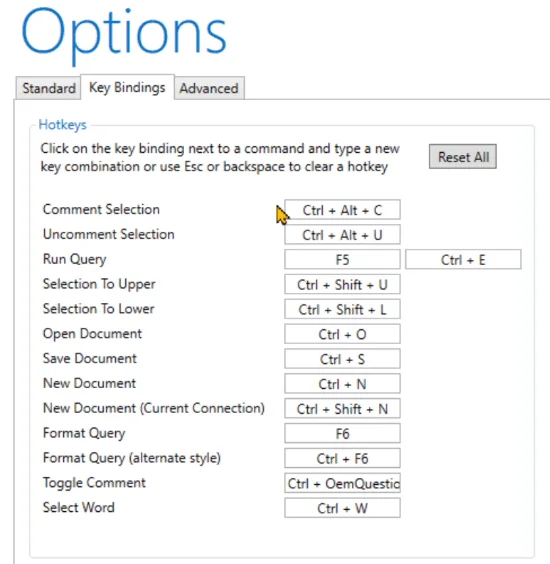Click the Selection To Lower label

[x=99, y=309]
